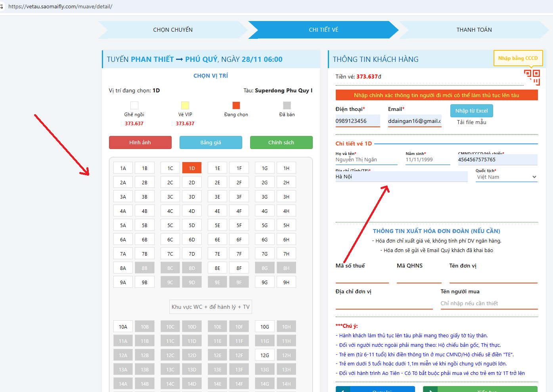553x392 pixels.
Task: Click the QR code scan icon
Action: (x=532, y=77)
